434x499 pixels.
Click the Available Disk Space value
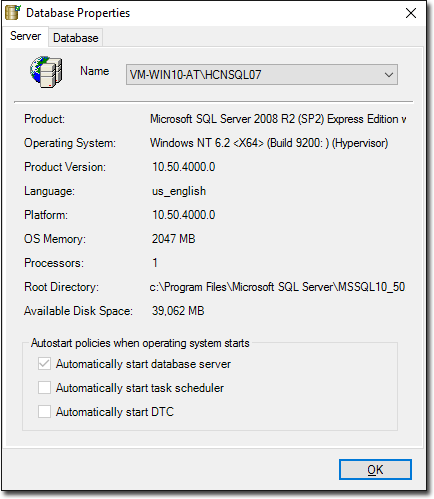point(178,311)
